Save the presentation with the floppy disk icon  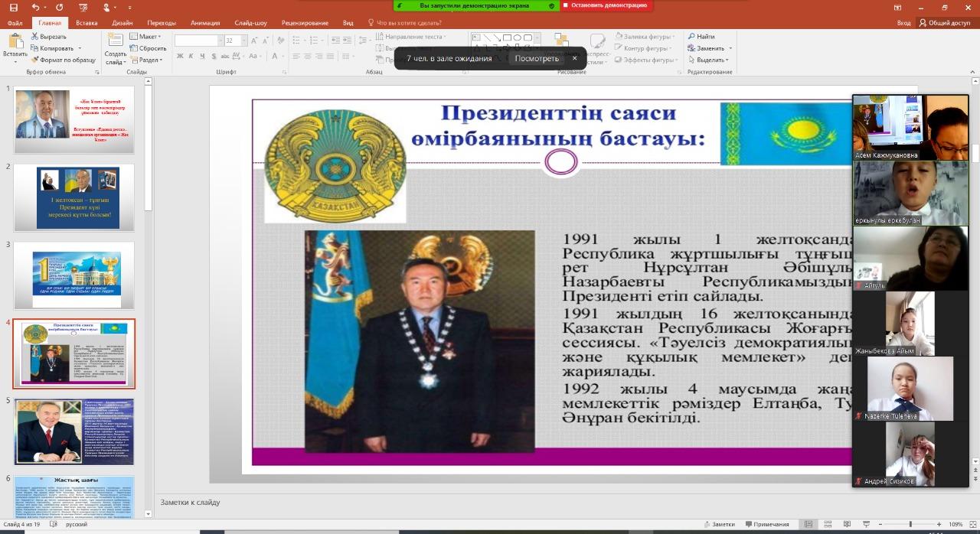[x=13, y=7]
